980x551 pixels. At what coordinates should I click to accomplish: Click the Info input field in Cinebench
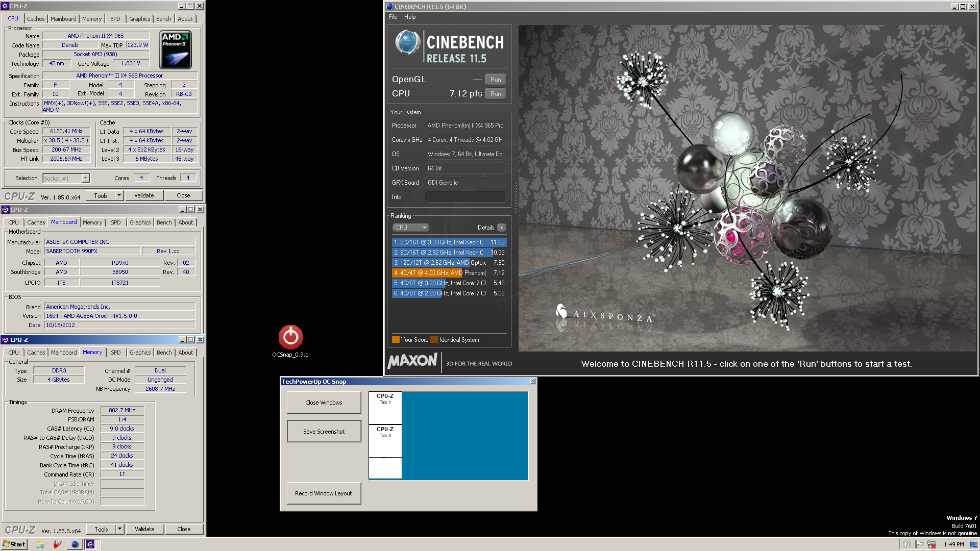click(x=465, y=197)
